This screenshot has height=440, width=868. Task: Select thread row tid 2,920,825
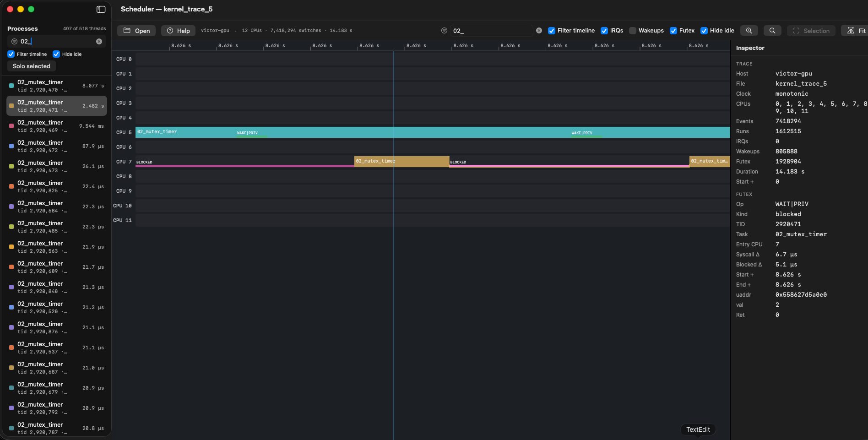click(x=57, y=186)
